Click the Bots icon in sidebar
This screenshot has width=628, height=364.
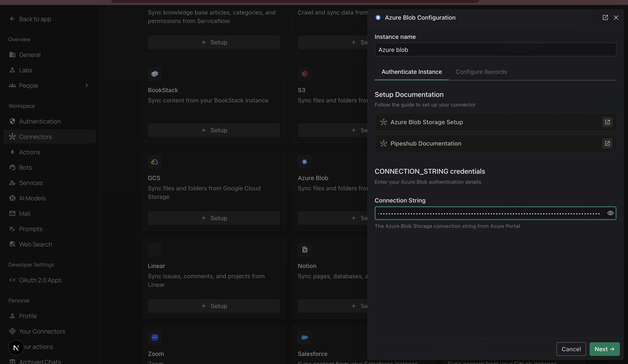tap(12, 167)
